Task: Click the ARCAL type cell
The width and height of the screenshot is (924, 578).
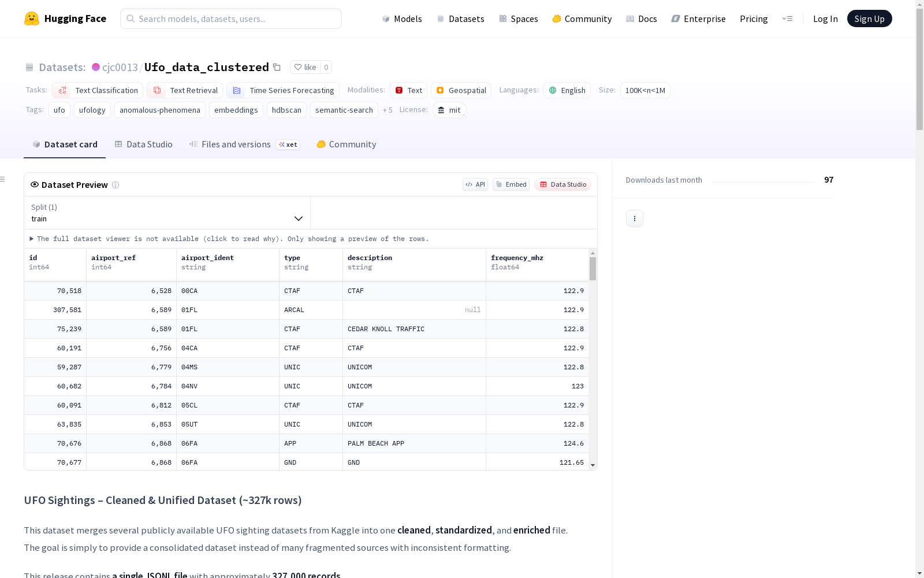Action: tap(311, 310)
